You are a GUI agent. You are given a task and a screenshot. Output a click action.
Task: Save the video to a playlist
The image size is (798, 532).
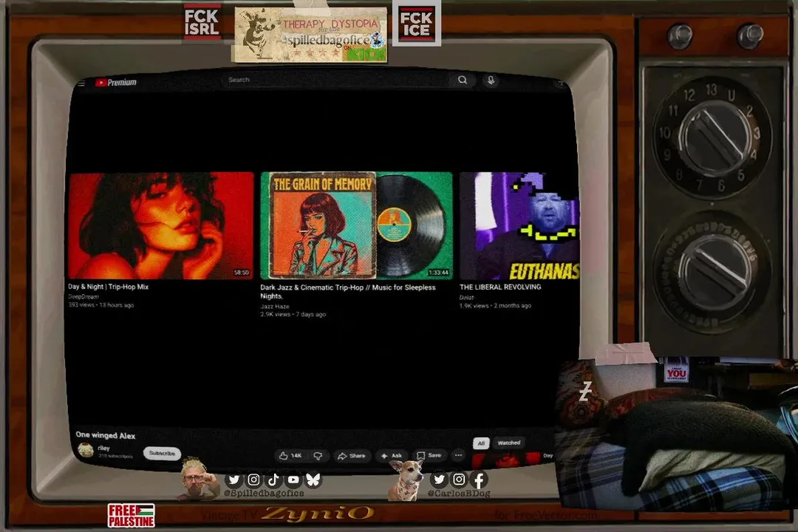(429, 455)
